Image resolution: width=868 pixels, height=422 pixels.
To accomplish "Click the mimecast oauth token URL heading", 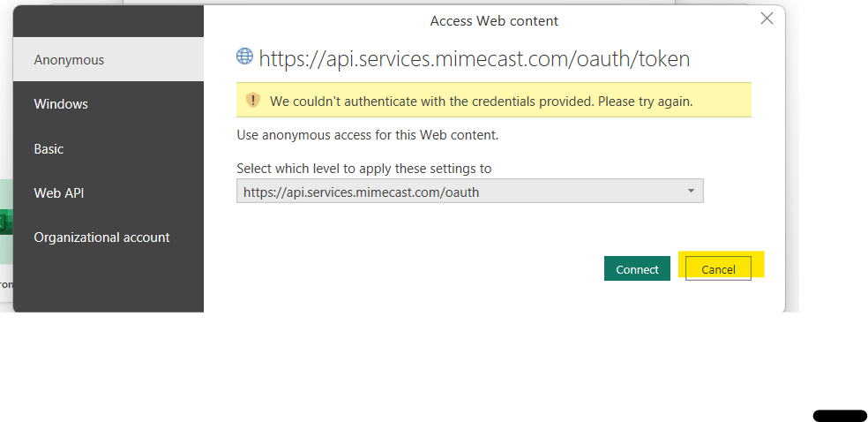I will 474,59.
